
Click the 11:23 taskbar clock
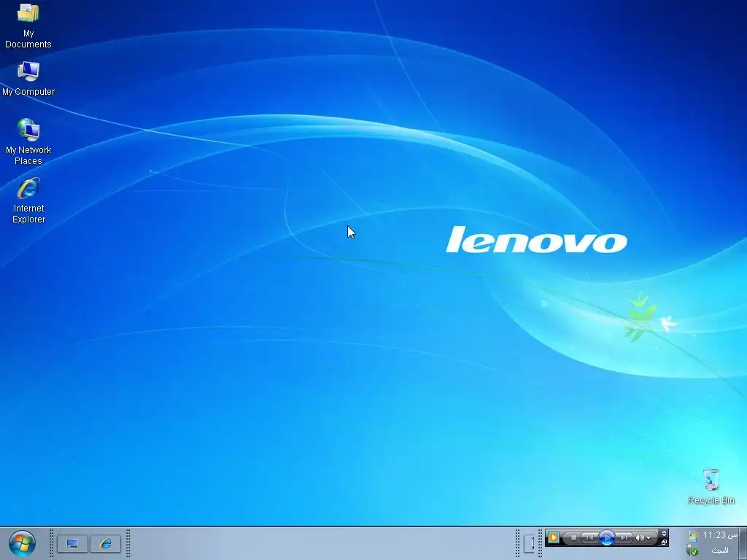click(720, 535)
